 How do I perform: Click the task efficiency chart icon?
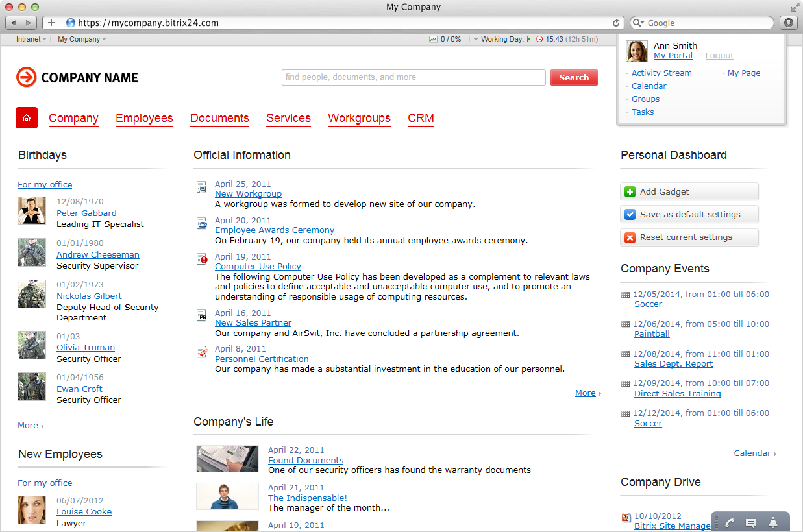pyautogui.click(x=433, y=40)
